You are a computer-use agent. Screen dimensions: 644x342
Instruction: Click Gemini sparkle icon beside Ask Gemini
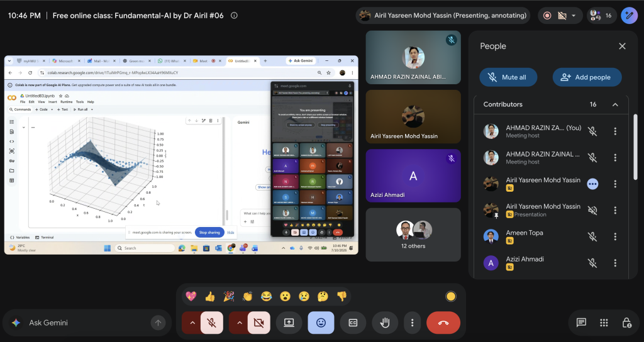coord(16,323)
